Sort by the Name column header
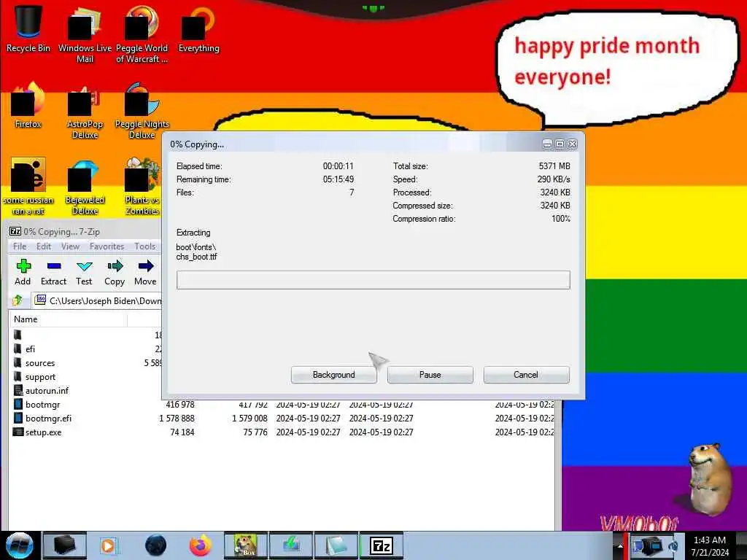Screen dimensions: 747x560 pyautogui.click(x=68, y=319)
